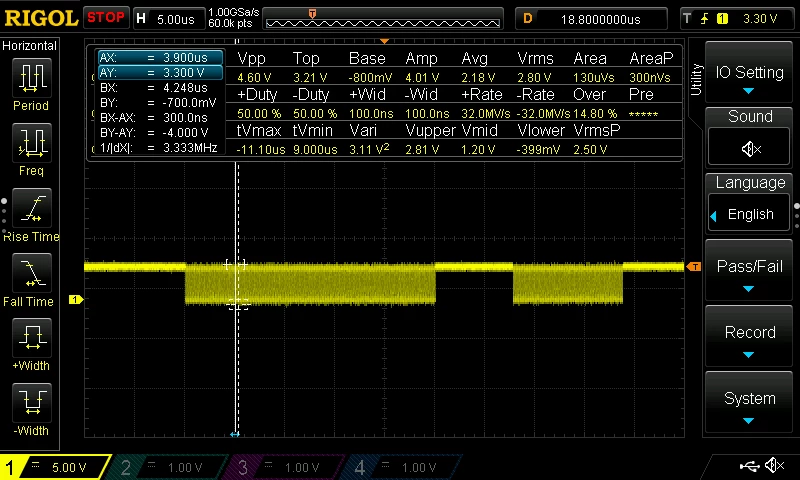
Task: Select the BX cursor value 4.248us
Action: 185,87
